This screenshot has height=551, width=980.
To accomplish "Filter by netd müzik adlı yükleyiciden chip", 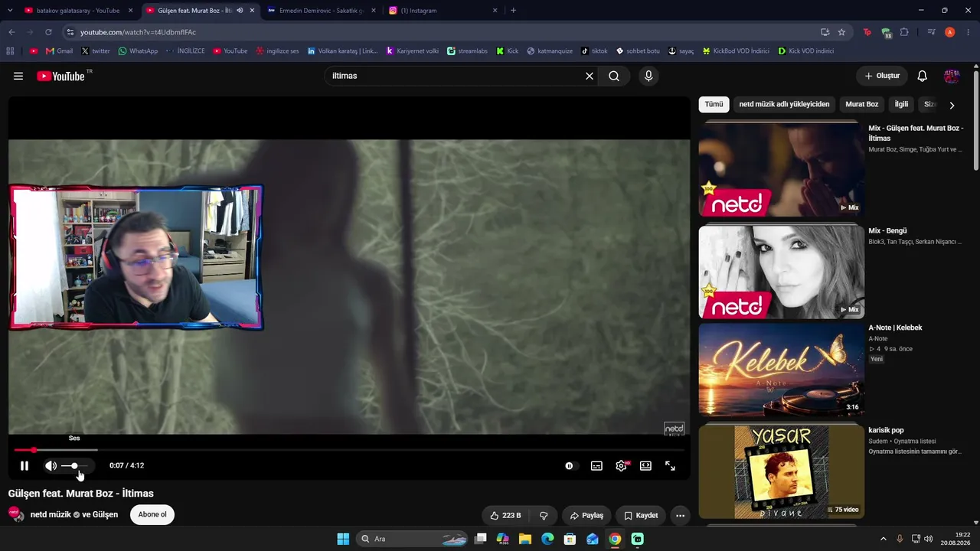I will click(784, 104).
